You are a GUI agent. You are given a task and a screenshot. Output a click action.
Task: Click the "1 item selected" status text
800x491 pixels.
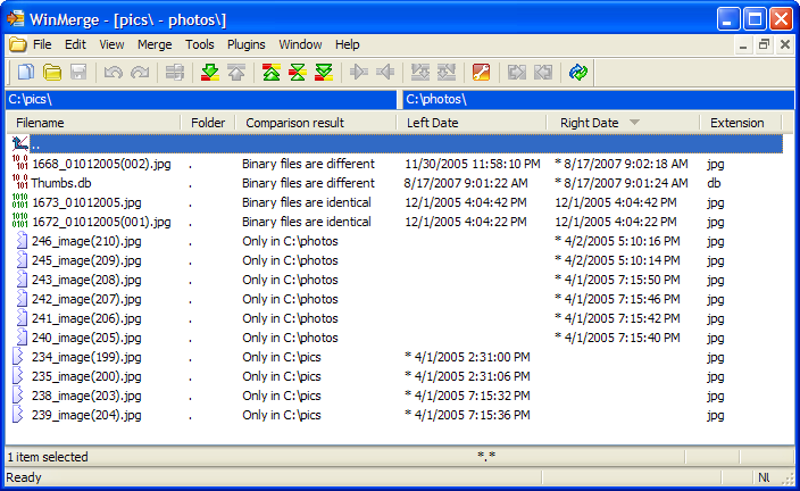point(47,457)
